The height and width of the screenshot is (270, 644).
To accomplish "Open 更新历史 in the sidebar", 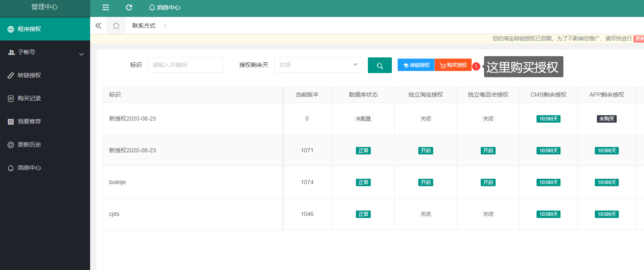I will (45, 144).
